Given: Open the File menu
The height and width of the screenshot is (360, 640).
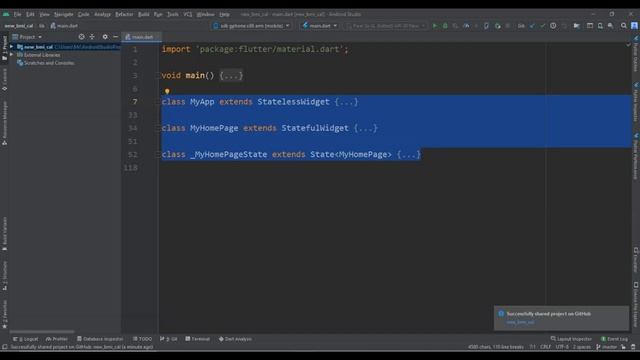Looking at the screenshot, I should click(x=18, y=14).
